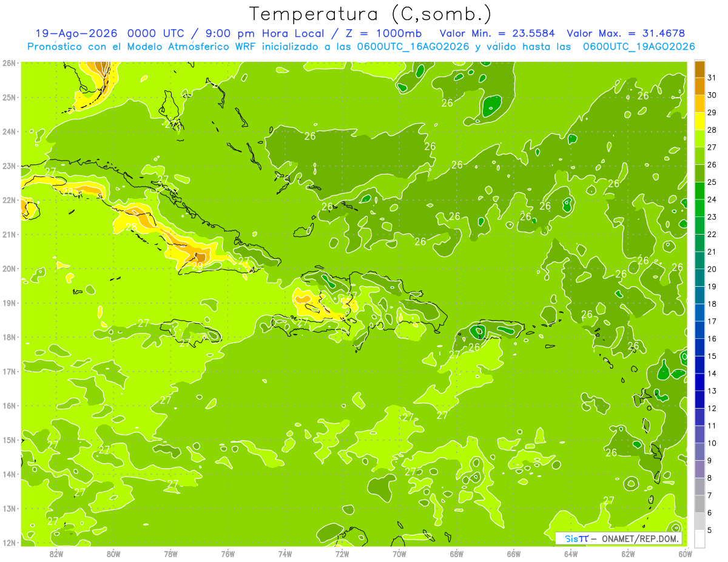The image size is (728, 562).
Task: Click legend scale value 15
Action: pyautogui.click(x=712, y=356)
